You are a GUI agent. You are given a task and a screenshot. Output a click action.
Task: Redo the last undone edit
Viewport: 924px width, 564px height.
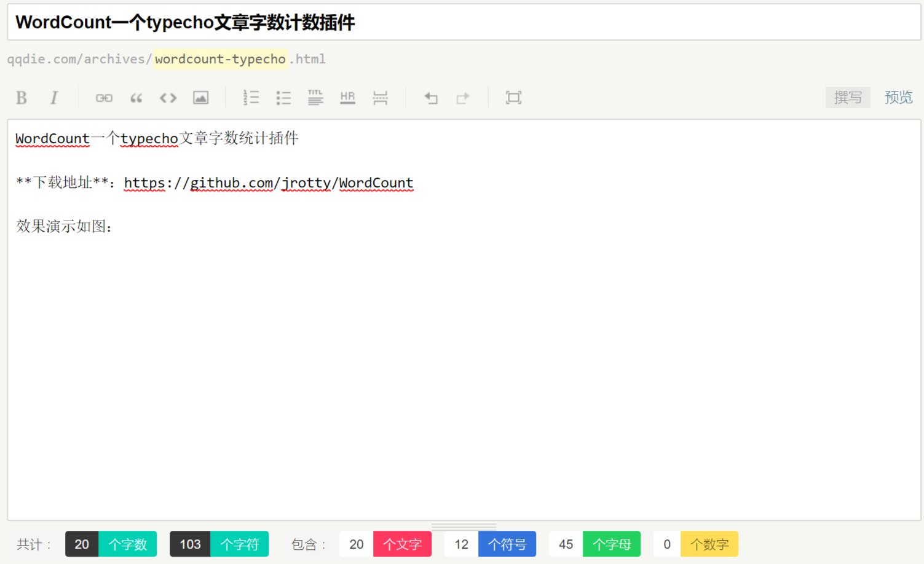click(463, 98)
